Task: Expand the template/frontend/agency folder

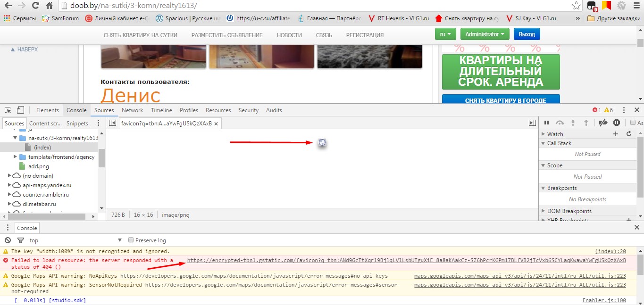Action: click(16, 157)
